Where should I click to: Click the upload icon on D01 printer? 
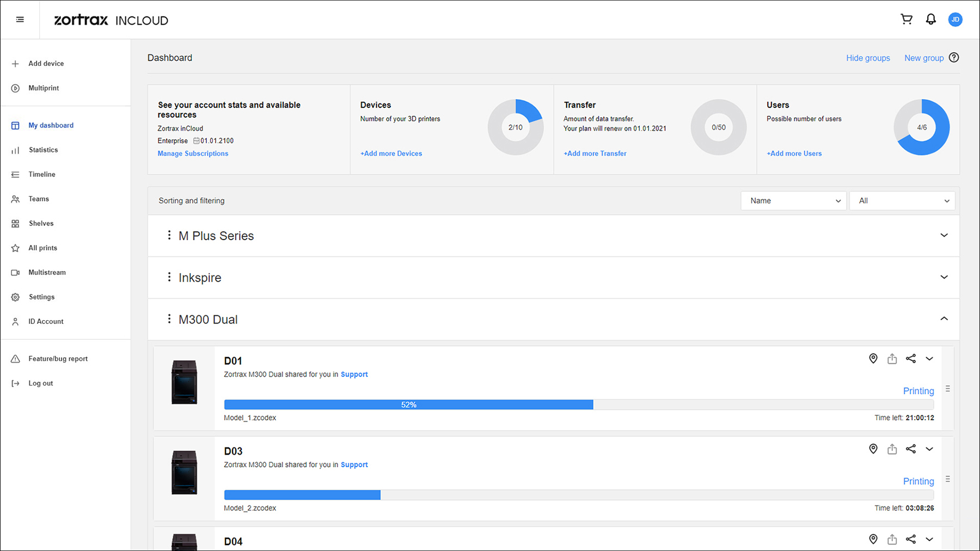pyautogui.click(x=892, y=358)
